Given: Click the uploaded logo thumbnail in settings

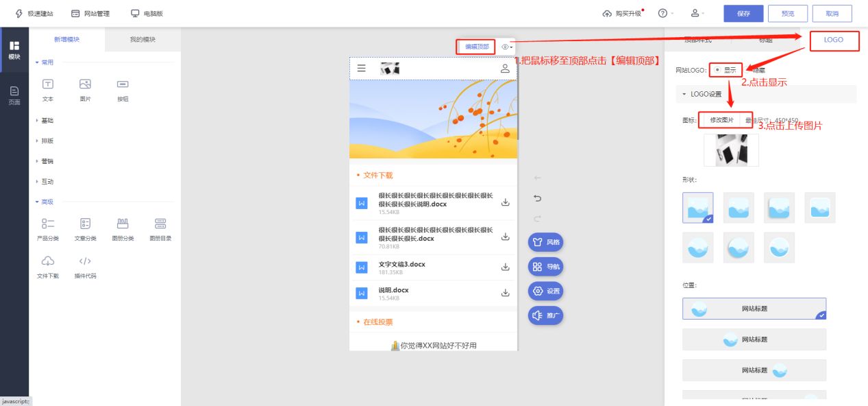Looking at the screenshot, I should [731, 150].
